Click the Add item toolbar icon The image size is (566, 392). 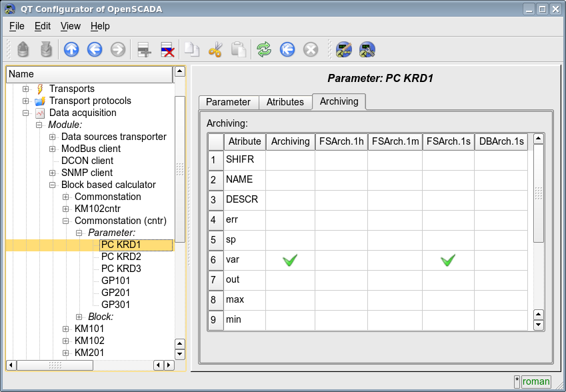click(x=143, y=49)
